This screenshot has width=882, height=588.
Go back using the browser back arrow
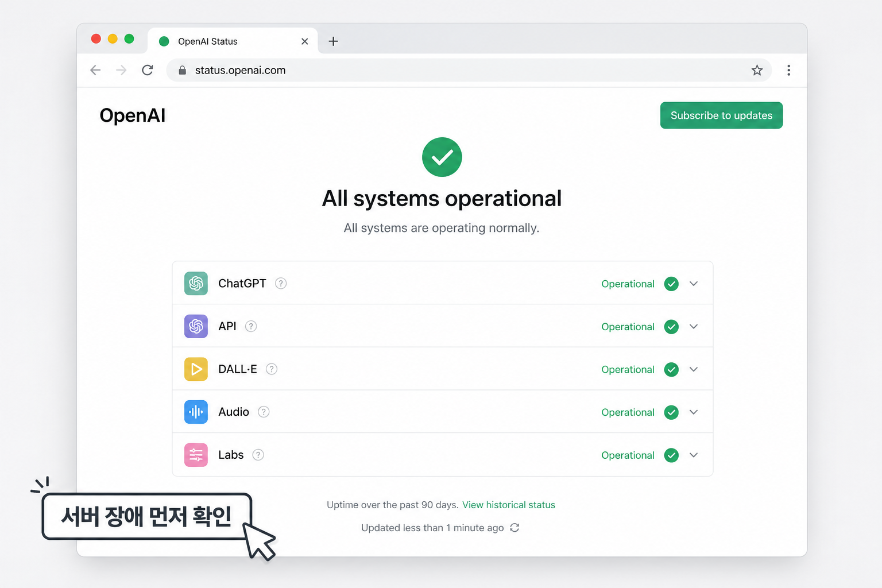95,70
